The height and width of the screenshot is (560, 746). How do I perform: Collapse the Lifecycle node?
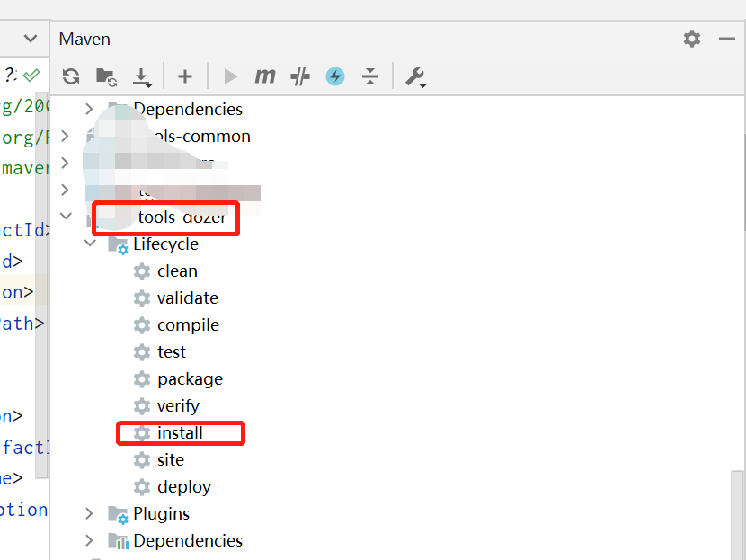[90, 243]
